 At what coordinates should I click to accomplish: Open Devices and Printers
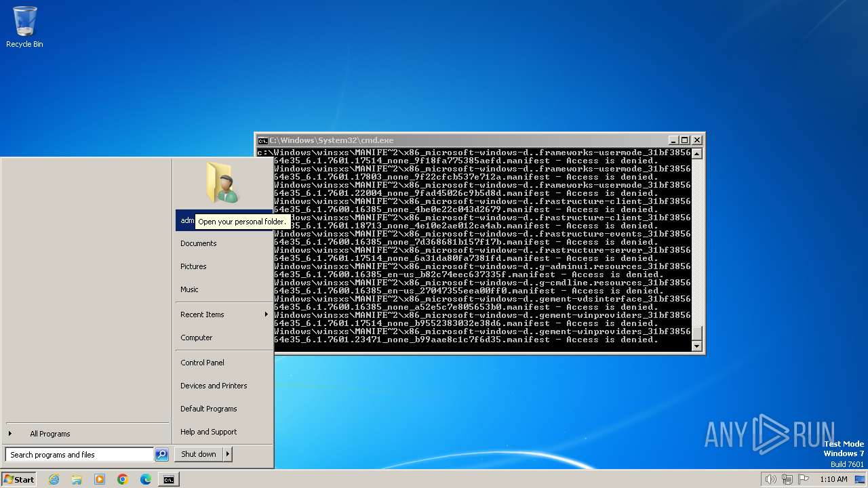click(224, 386)
